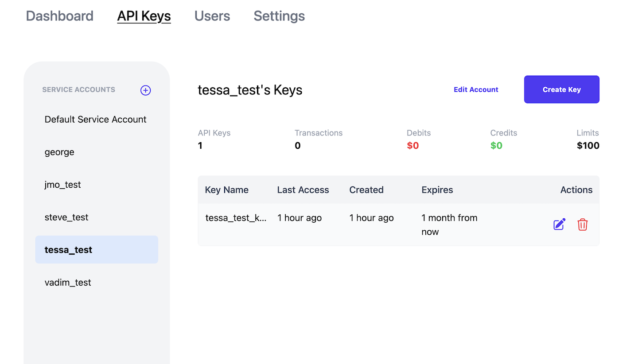Click the highlighted tessa_test account

[x=69, y=249]
